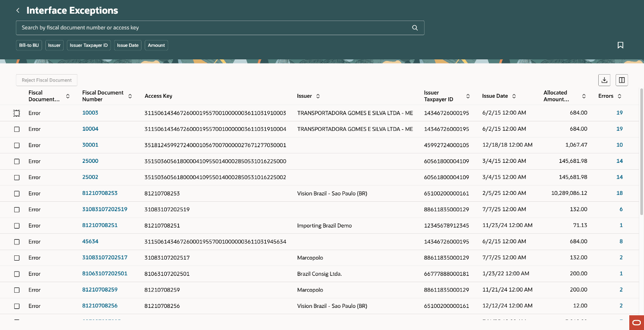The image size is (644, 330).
Task: Check the row checkbox for document 10003
Action: point(15,112)
